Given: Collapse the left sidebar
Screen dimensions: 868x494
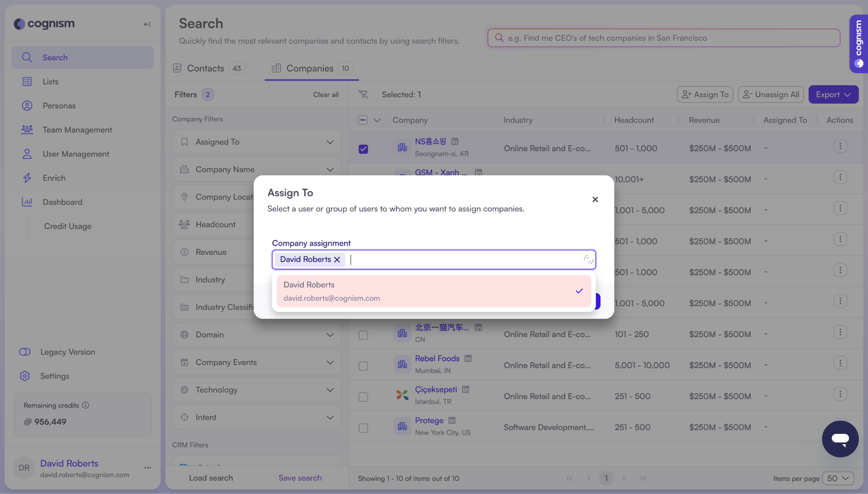Looking at the screenshot, I should click(x=147, y=24).
